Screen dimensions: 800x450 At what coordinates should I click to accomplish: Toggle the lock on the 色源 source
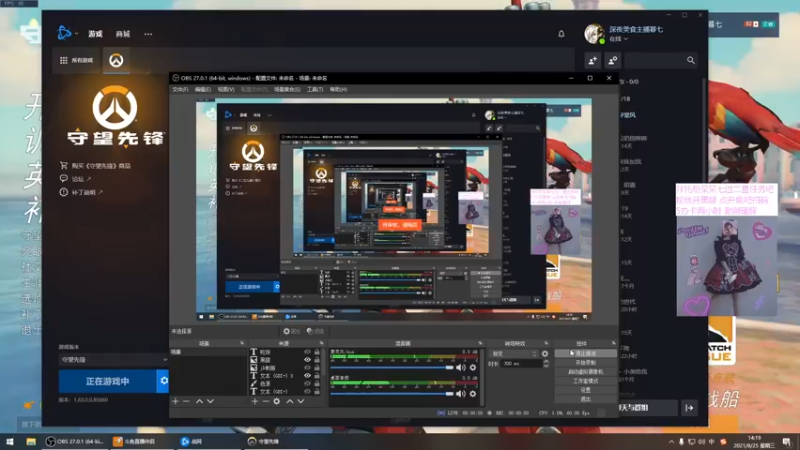(x=317, y=384)
